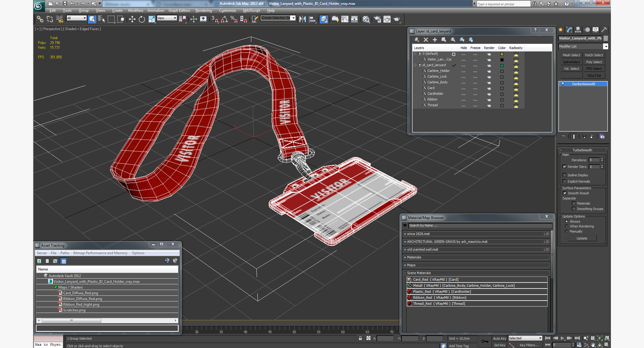644x348 pixels.
Task: Click the TurboSmooth Update button
Action: click(582, 238)
